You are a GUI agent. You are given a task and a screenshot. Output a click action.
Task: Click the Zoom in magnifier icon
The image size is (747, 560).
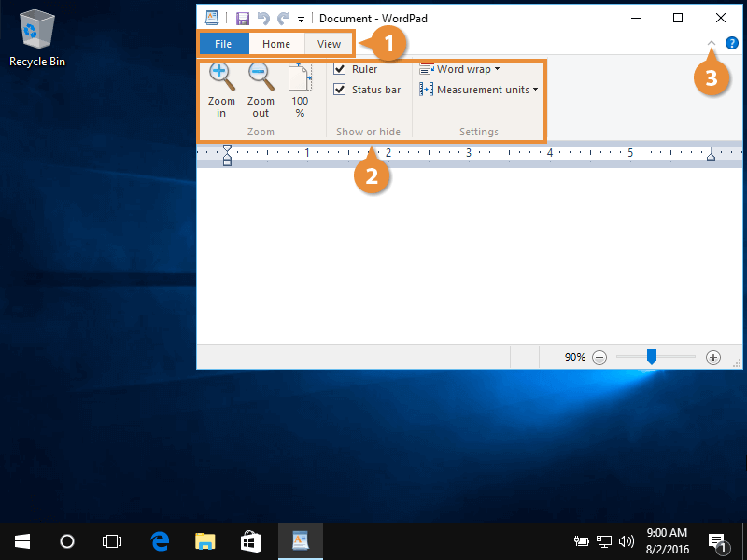(221, 77)
